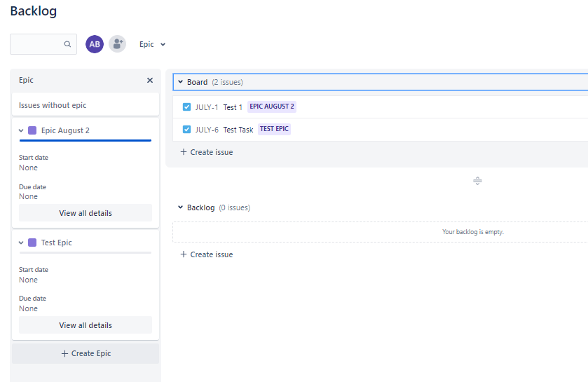Select the Epic August 2 epic name
Screen dimensions: 588x382
tap(65, 130)
